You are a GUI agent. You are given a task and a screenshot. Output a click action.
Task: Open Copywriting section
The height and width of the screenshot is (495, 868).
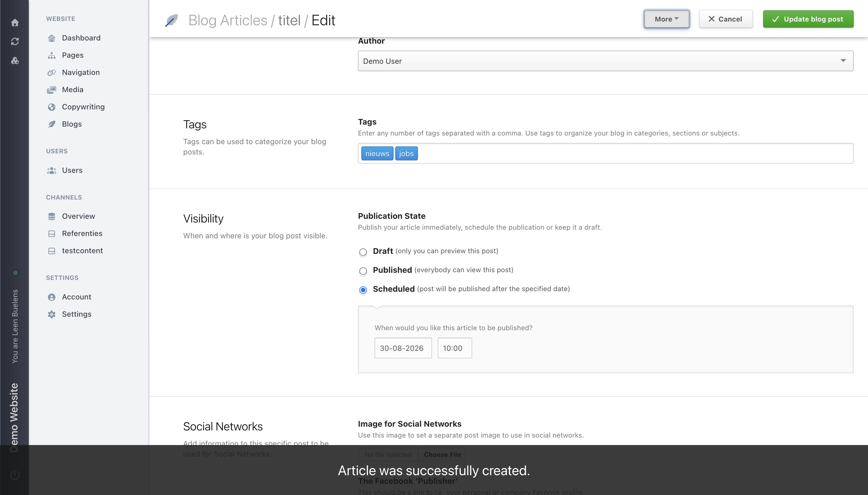(83, 107)
